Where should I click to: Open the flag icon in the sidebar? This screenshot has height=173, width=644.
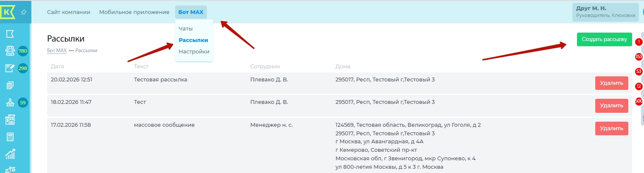10,34
